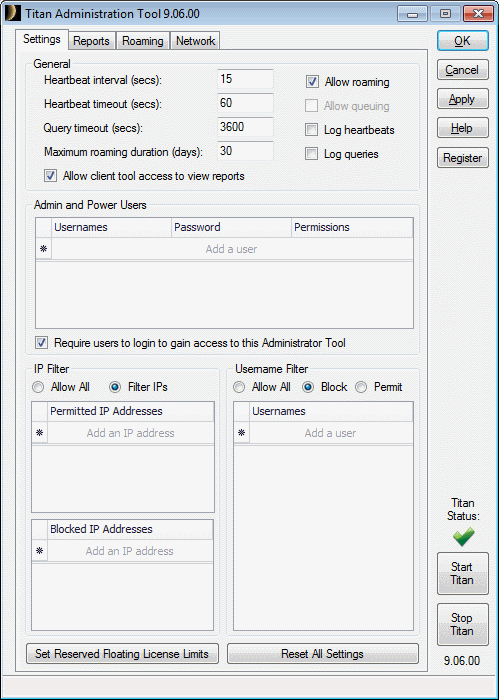This screenshot has width=499, height=700.
Task: Uncheck Allow client tool access to view reports
Action: tap(50, 176)
